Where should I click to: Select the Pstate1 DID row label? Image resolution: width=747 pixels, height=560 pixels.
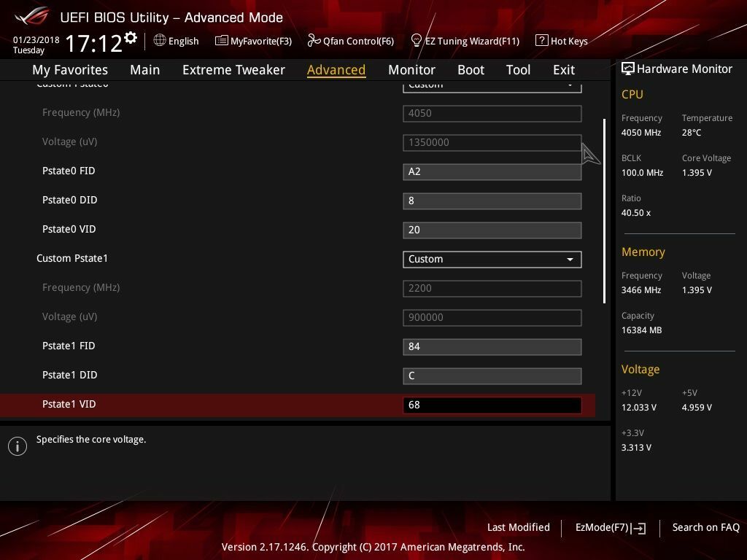[69, 376]
